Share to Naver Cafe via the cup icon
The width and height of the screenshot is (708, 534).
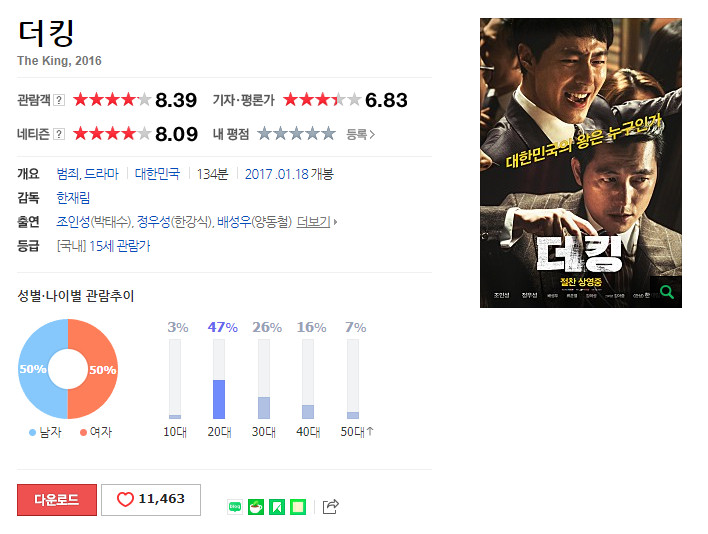[256, 507]
